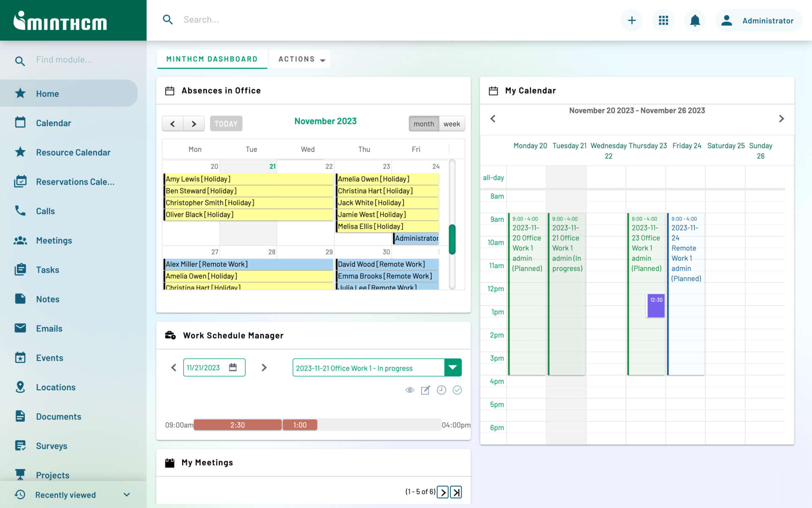Open Monday 20 Office Work calendar event
The height and width of the screenshot is (508, 812).
(x=527, y=294)
